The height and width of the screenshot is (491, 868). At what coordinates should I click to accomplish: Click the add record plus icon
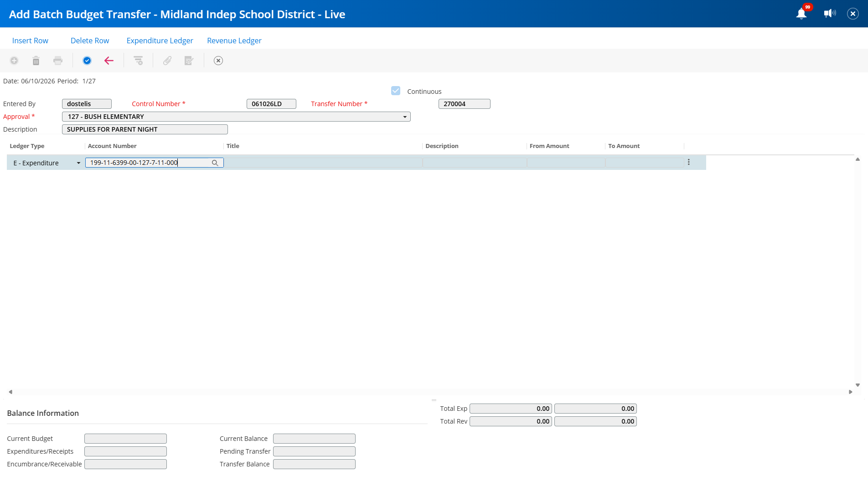tap(14, 61)
